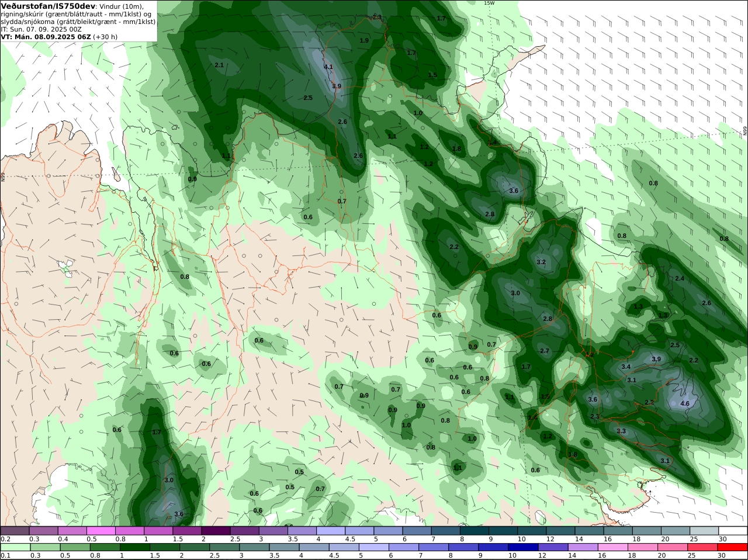Select the dark teal snow swatch labeled 8
This screenshot has height=560, width=748.
point(474,530)
